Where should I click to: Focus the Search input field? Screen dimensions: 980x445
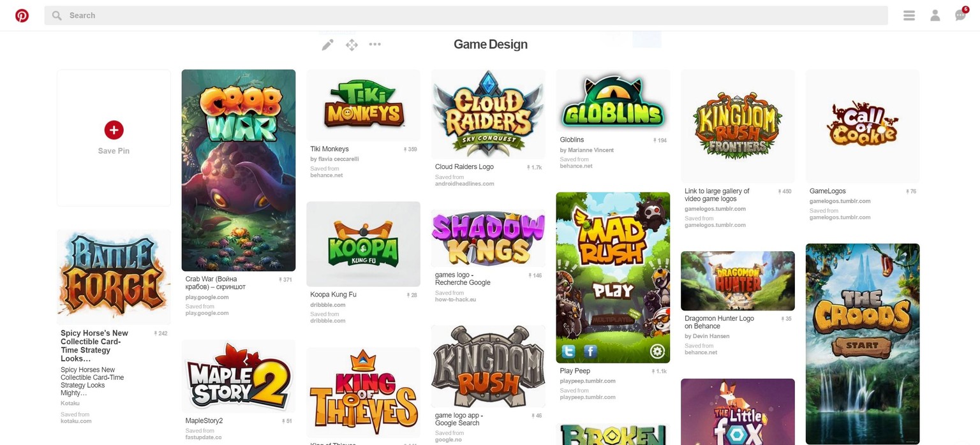[466, 15]
